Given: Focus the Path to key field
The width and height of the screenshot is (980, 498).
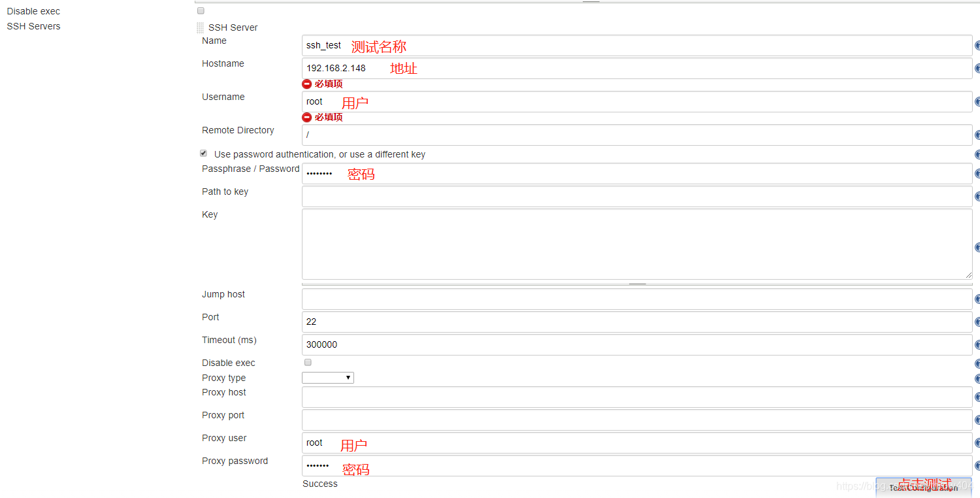Looking at the screenshot, I should [637, 197].
